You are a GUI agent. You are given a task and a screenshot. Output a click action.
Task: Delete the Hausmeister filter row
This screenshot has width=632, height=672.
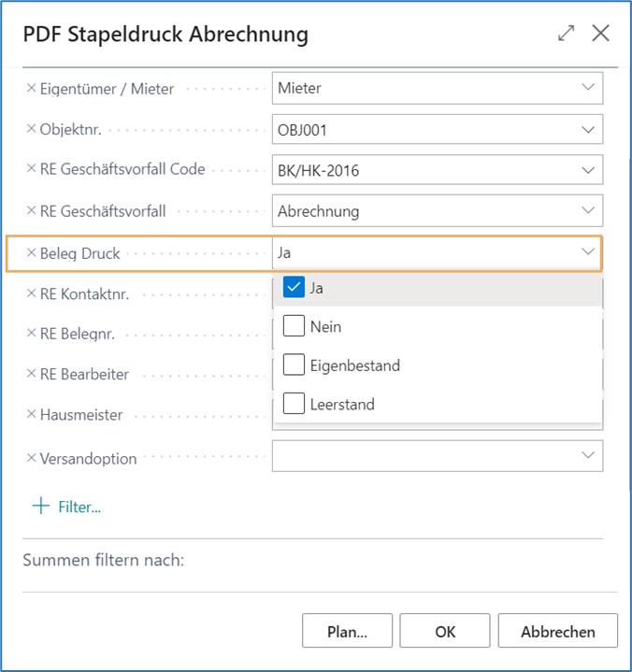pyautogui.click(x=31, y=414)
